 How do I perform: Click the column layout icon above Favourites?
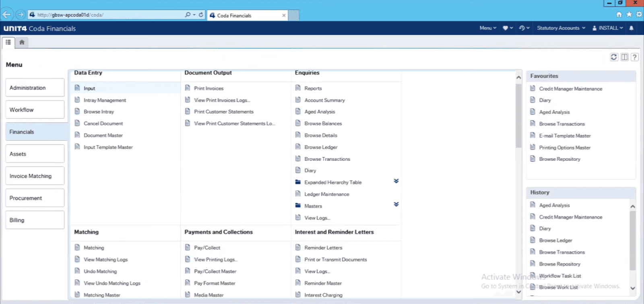pyautogui.click(x=624, y=57)
